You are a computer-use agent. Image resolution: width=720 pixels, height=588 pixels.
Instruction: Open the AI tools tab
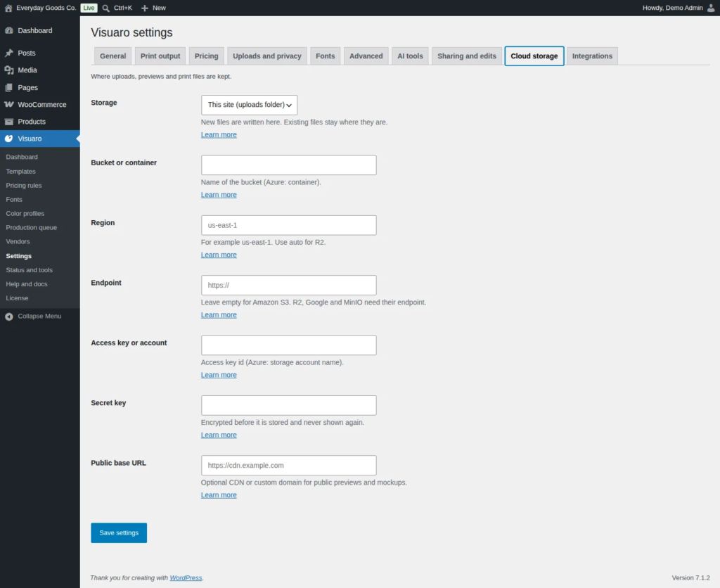coord(410,56)
